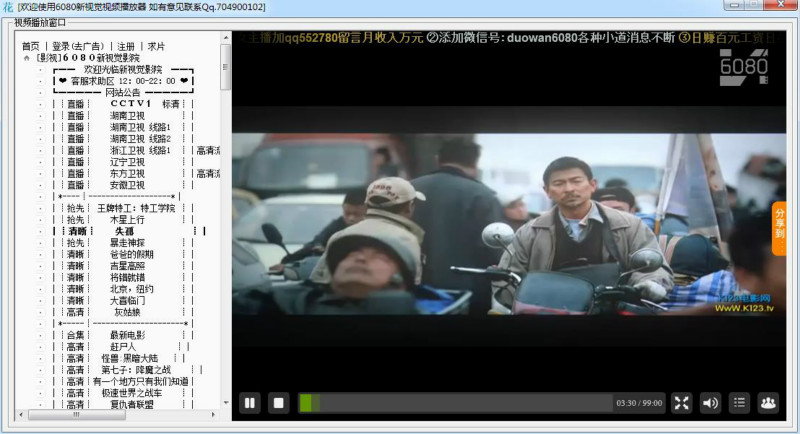800x434 pixels.
Task: Click the flower app icon in title bar
Action: click(8, 7)
